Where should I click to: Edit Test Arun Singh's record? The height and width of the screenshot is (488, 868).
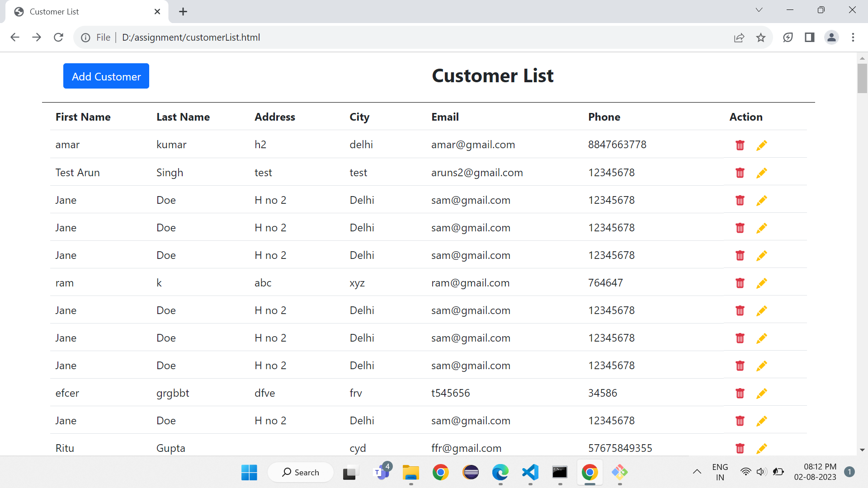coord(762,173)
